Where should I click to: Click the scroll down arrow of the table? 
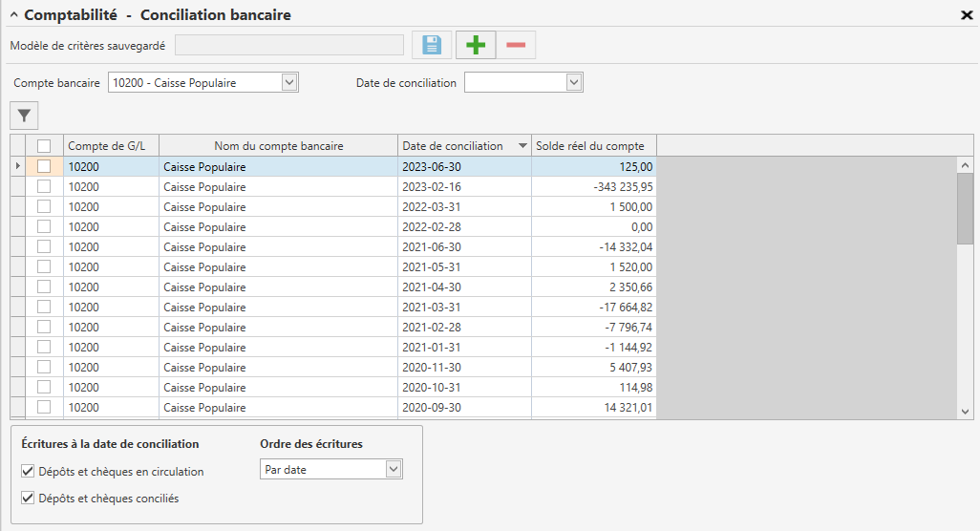pos(965,411)
